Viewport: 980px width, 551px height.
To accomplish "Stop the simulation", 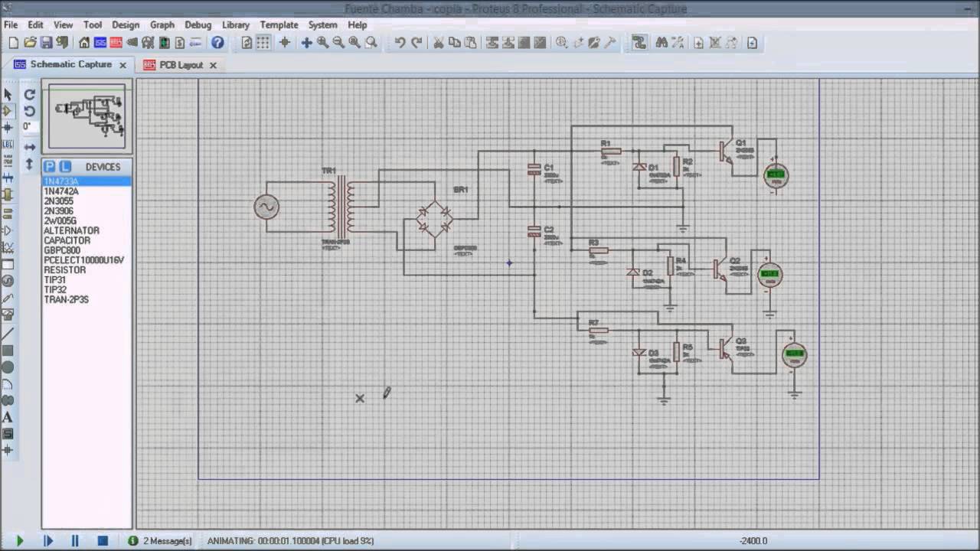I will [x=103, y=541].
